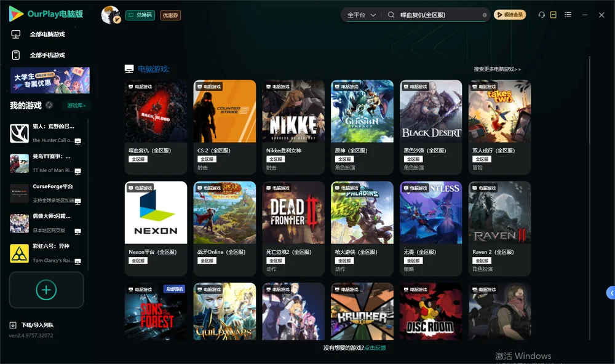Viewport: 615px width, 364px height.
Task: Open 偶像大师 game icon in sidebar
Action: [19, 224]
